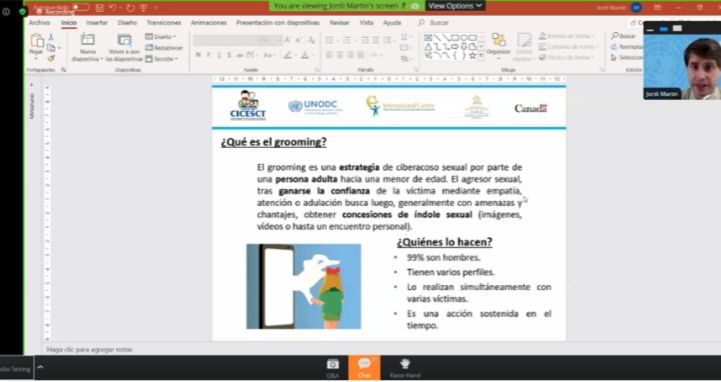Choose the Format Painter brush

(51, 58)
